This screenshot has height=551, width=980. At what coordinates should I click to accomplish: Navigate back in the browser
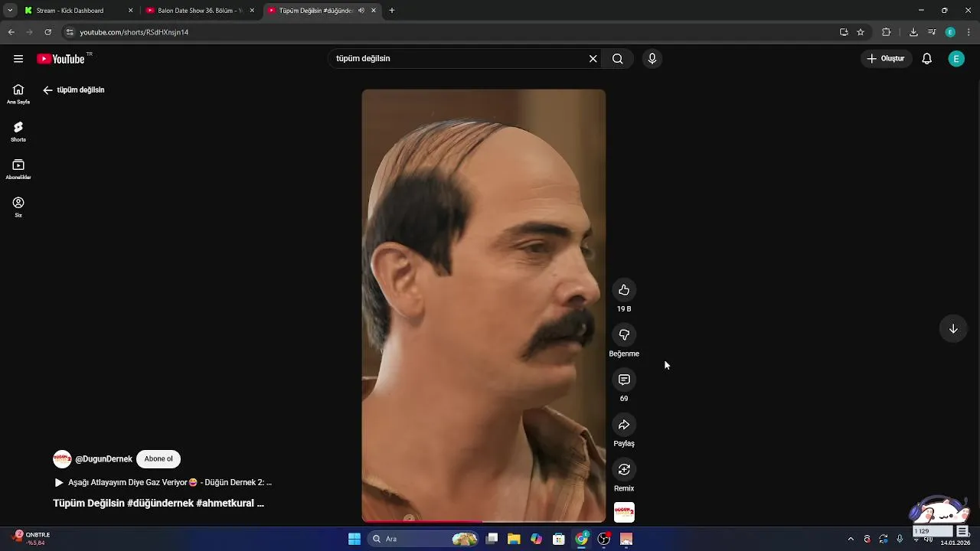[x=11, y=32]
